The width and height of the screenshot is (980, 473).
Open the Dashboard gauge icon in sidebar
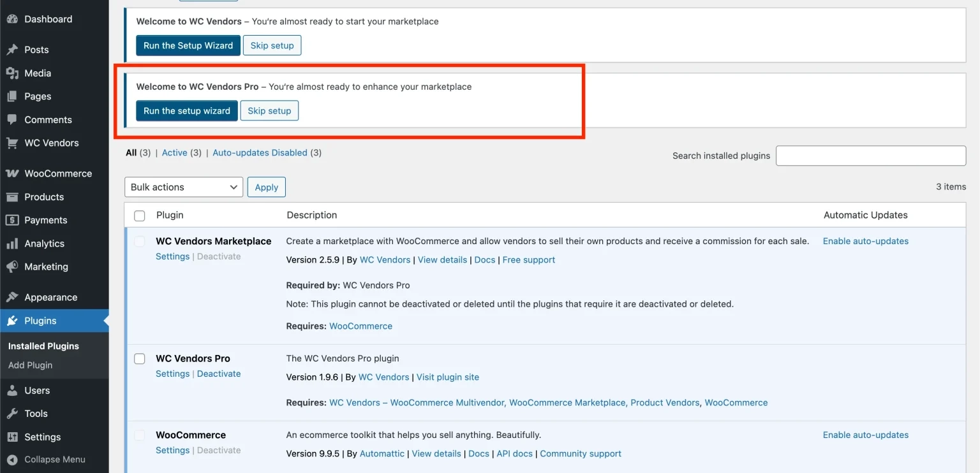[12, 19]
